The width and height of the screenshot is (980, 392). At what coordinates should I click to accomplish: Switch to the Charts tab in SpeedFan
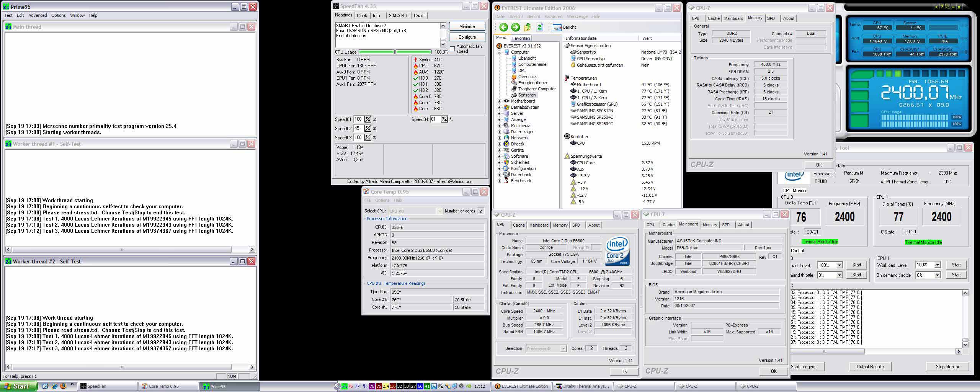click(x=420, y=16)
